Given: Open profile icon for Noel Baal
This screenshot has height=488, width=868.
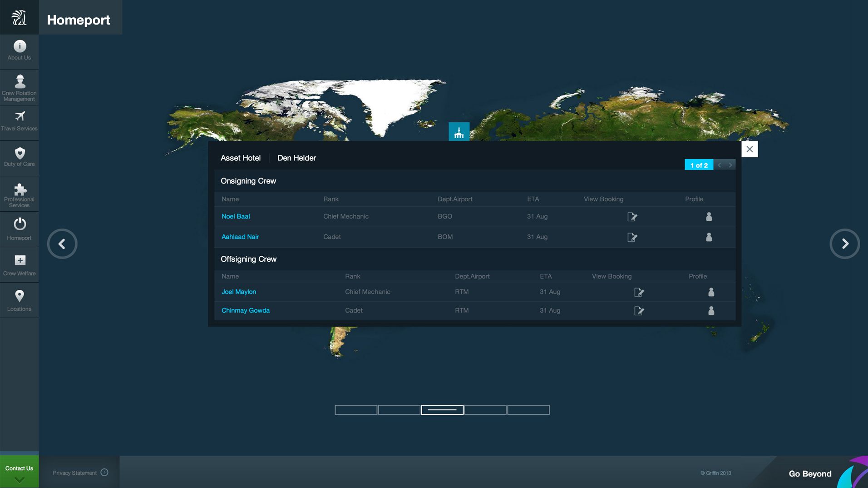Looking at the screenshot, I should pos(709,217).
